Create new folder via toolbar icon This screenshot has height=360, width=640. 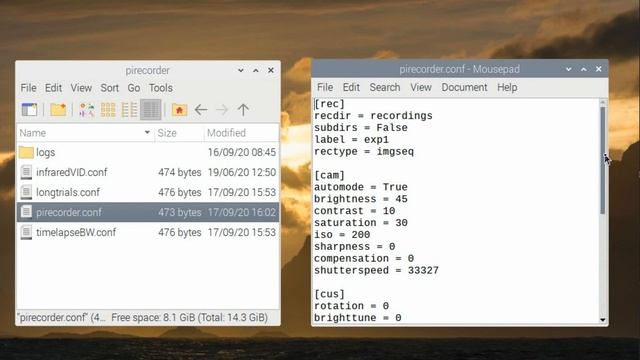(x=58, y=110)
